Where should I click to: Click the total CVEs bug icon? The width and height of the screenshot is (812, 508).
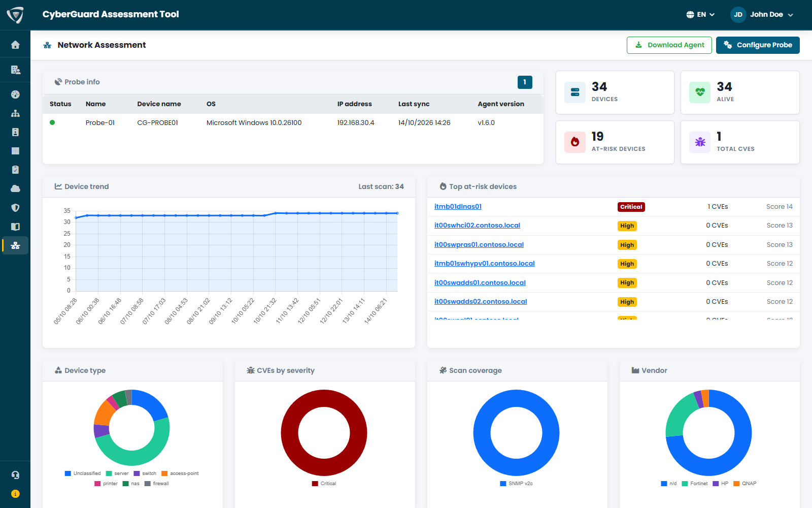click(700, 142)
